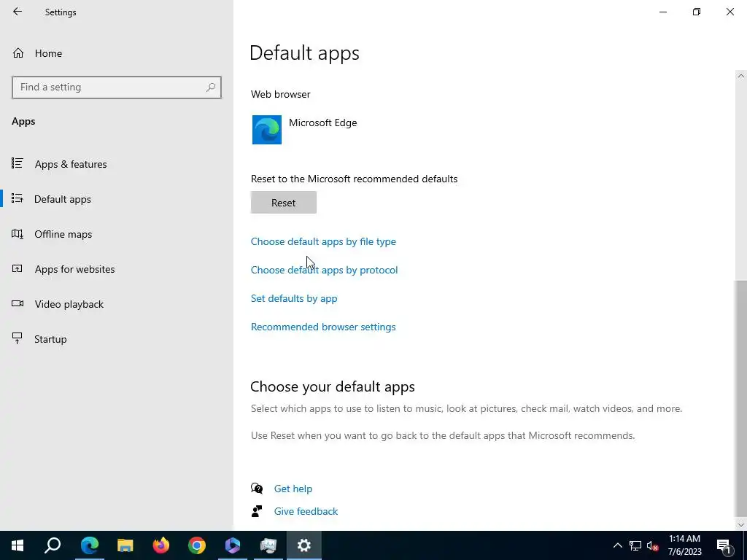Screen dimensions: 747x560
Task: Click the Get help chat bubble icon
Action: point(257,488)
